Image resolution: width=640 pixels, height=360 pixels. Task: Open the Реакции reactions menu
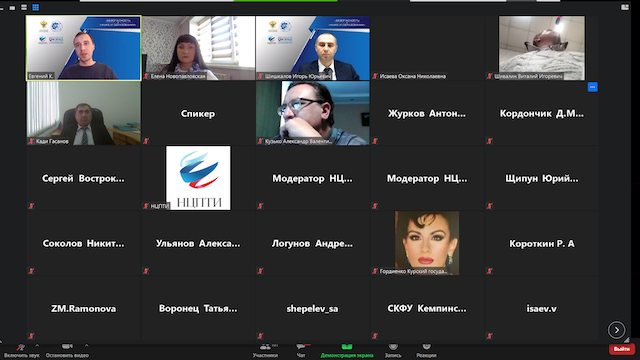tap(426, 351)
